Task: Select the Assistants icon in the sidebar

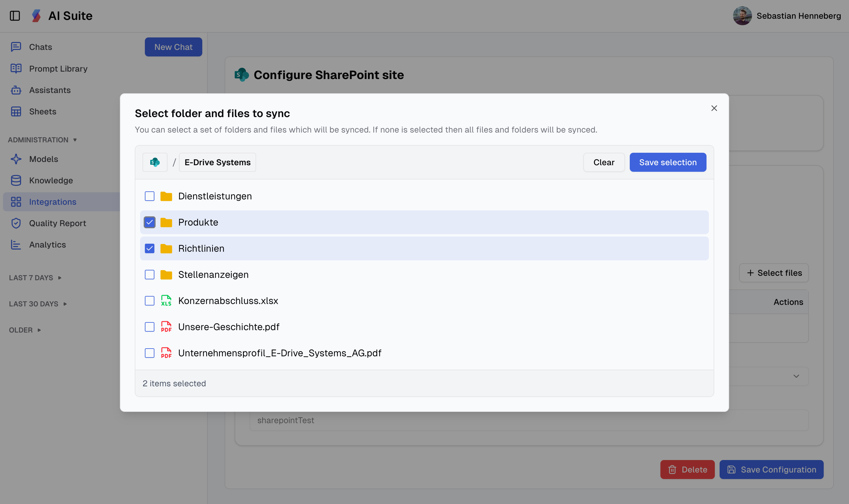Action: click(16, 90)
